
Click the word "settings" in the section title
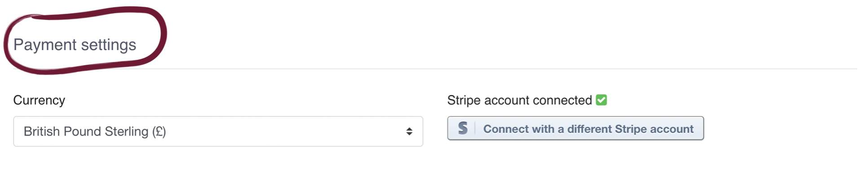pos(108,45)
